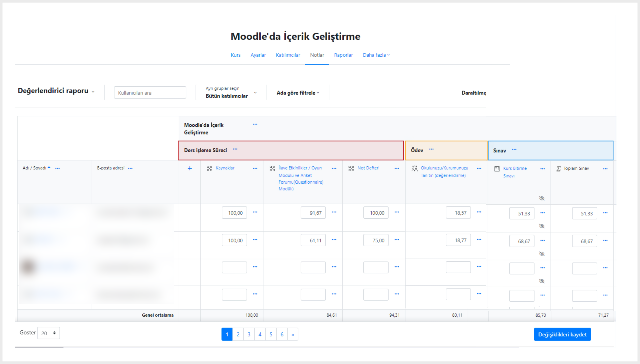
Task: Go to page 5
Action: pos(271,334)
